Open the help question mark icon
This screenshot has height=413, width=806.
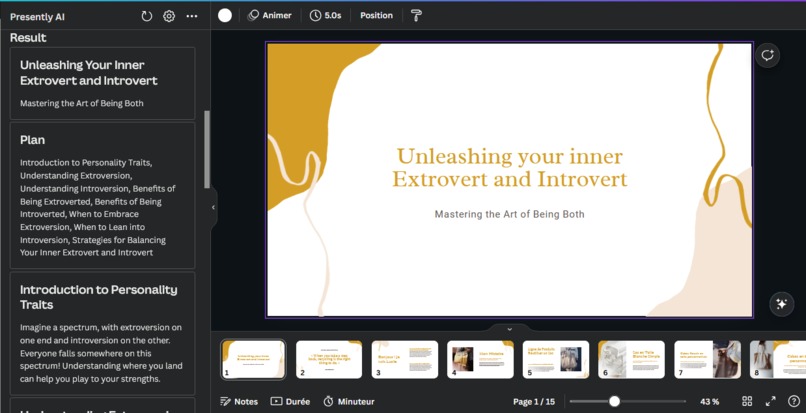(x=794, y=401)
